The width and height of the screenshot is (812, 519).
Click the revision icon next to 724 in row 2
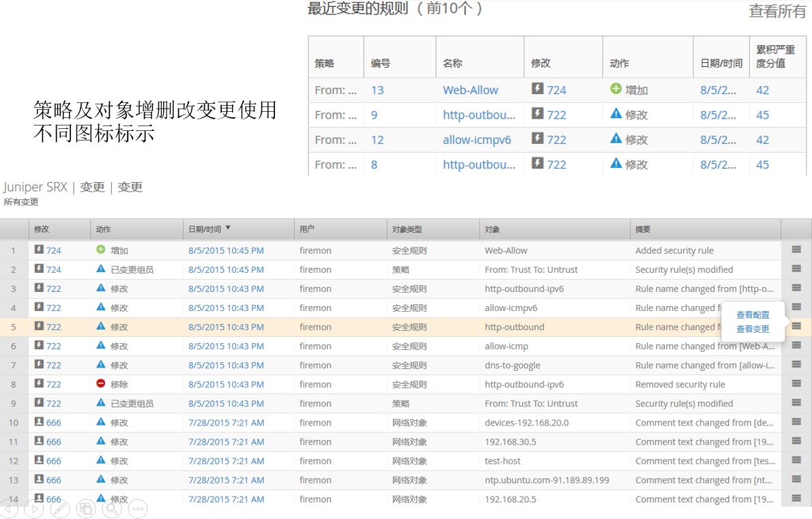point(39,269)
